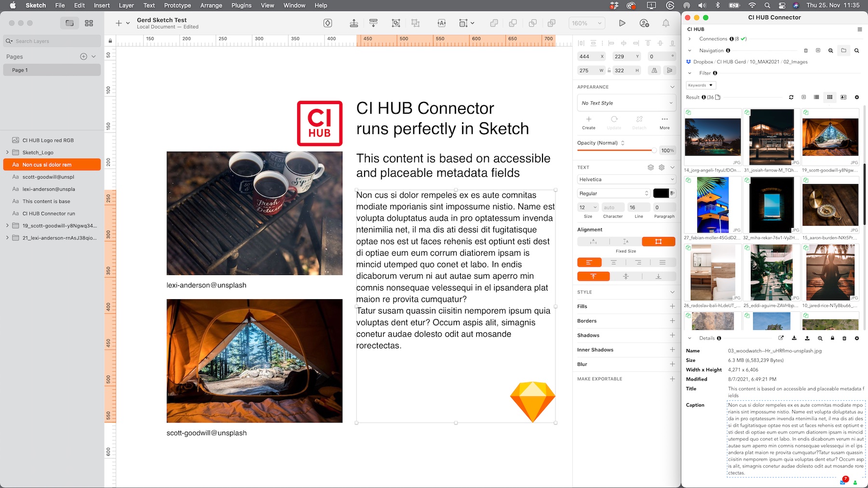
Task: Click upload icon in CI HUB Details row
Action: coord(807,338)
